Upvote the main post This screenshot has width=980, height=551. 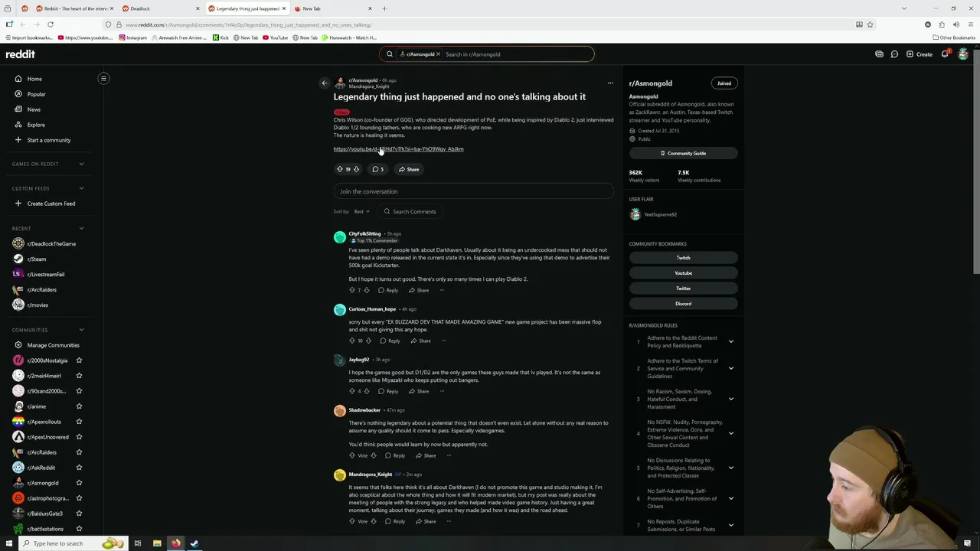340,169
